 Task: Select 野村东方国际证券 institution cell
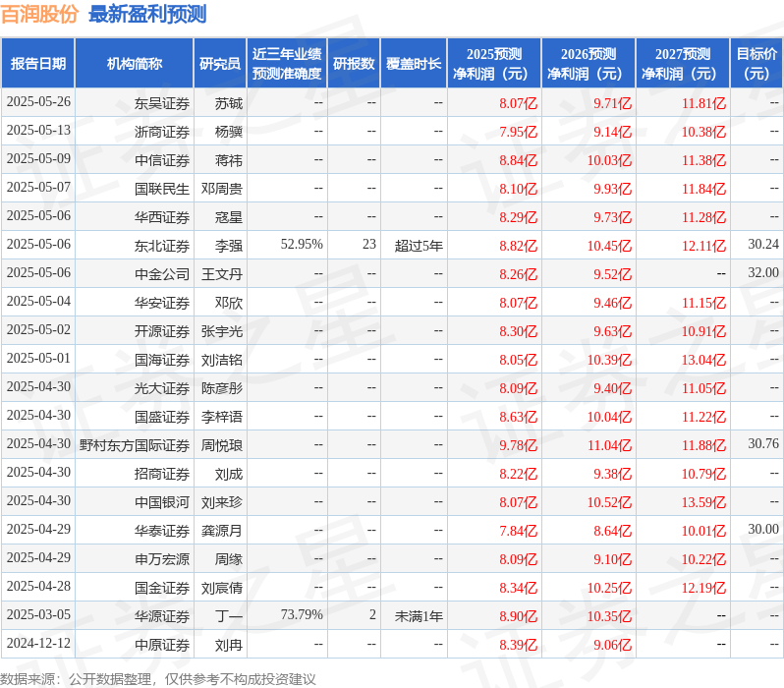pyautogui.click(x=135, y=446)
